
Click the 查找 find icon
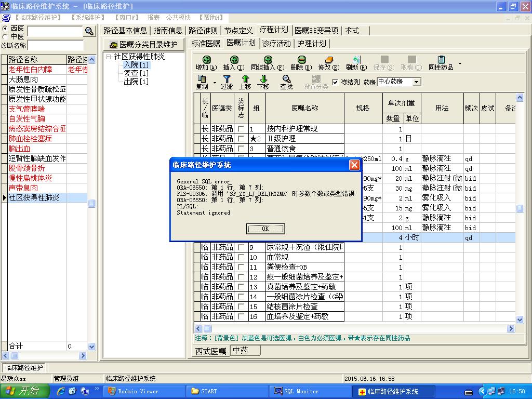click(x=286, y=79)
